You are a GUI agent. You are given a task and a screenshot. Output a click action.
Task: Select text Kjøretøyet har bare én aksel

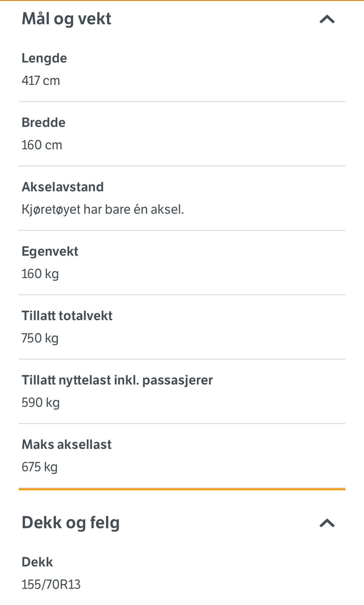click(103, 209)
